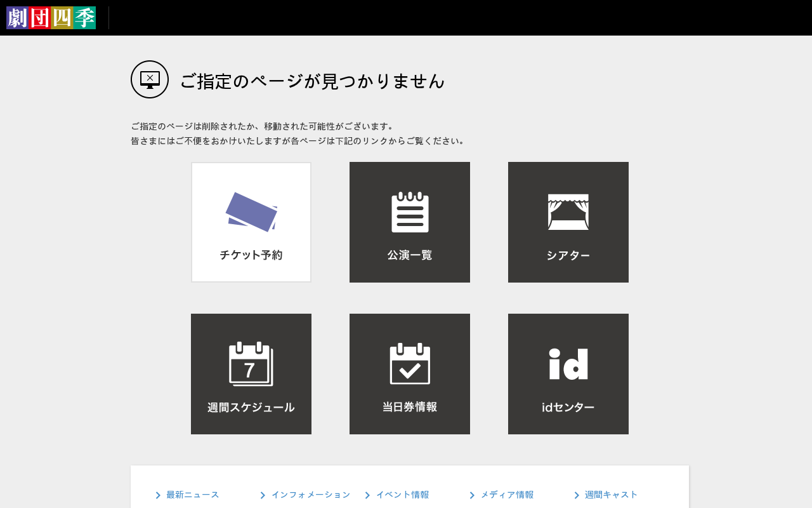
Task: Click the text ご指定のページは削除されたか、移動された可能性がございます。
Action: point(264,126)
